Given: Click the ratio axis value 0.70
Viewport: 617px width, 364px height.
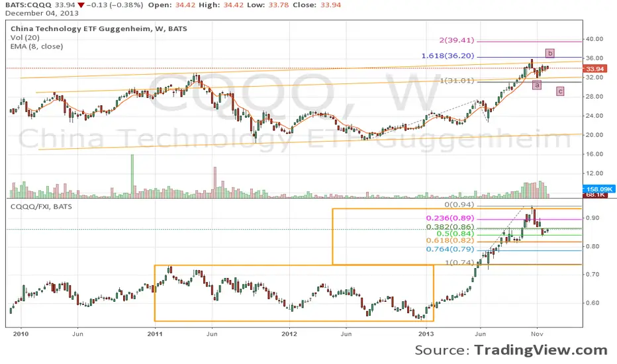Looking at the screenshot, I should point(593,274).
